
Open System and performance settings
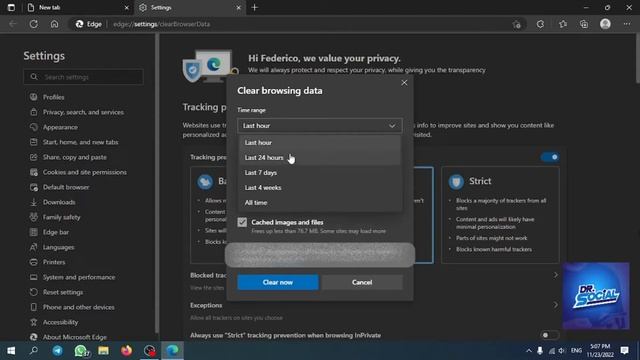(79, 277)
